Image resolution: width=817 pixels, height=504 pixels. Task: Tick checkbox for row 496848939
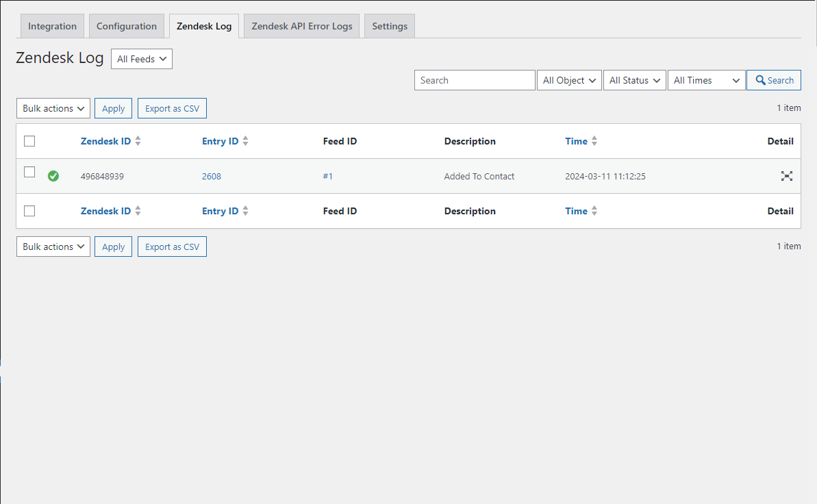[29, 172]
